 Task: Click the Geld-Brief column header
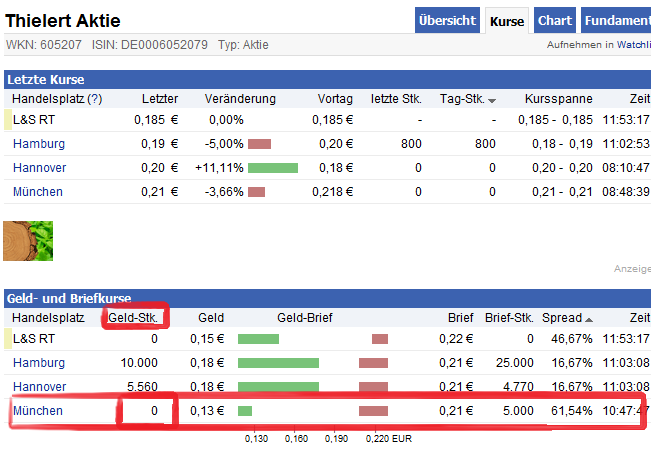[x=305, y=318]
